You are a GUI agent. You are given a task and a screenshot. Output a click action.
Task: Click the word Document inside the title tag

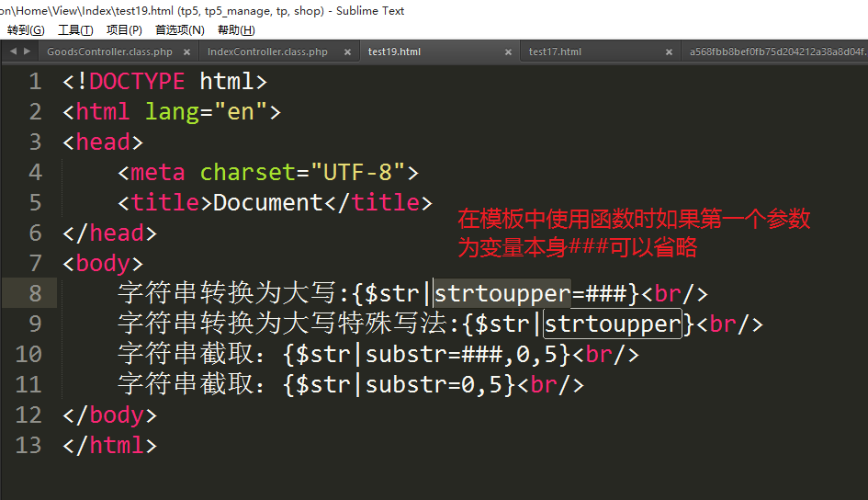pos(268,203)
